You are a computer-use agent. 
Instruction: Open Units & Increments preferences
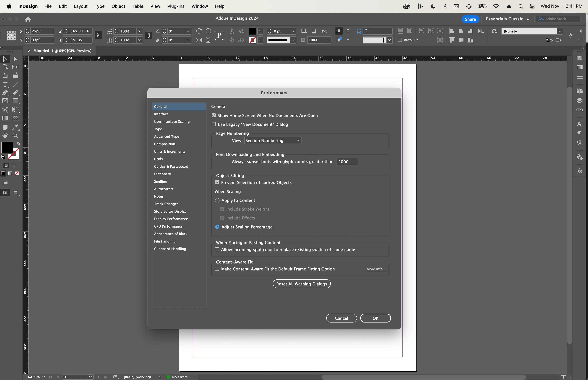tap(169, 152)
